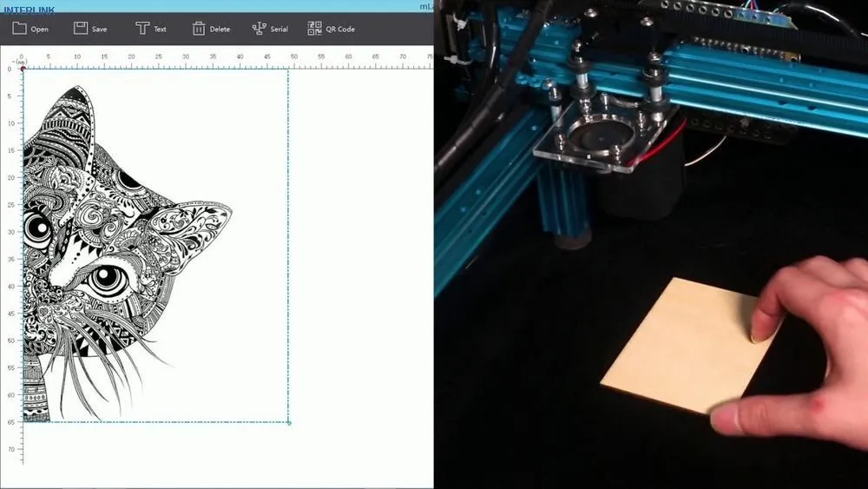The width and height of the screenshot is (868, 489).
Task: Select the Text tool T icon
Action: 142,29
